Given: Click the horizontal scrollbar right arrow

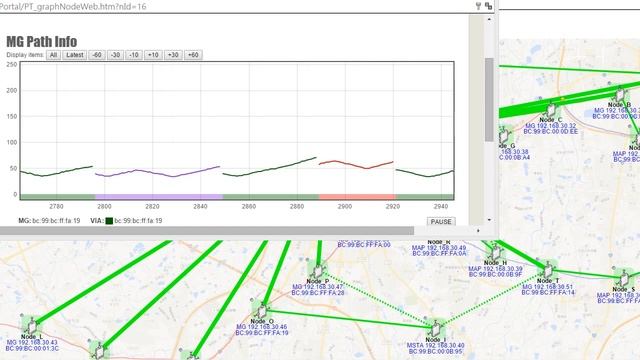Looking at the screenshot, I should (x=478, y=231).
